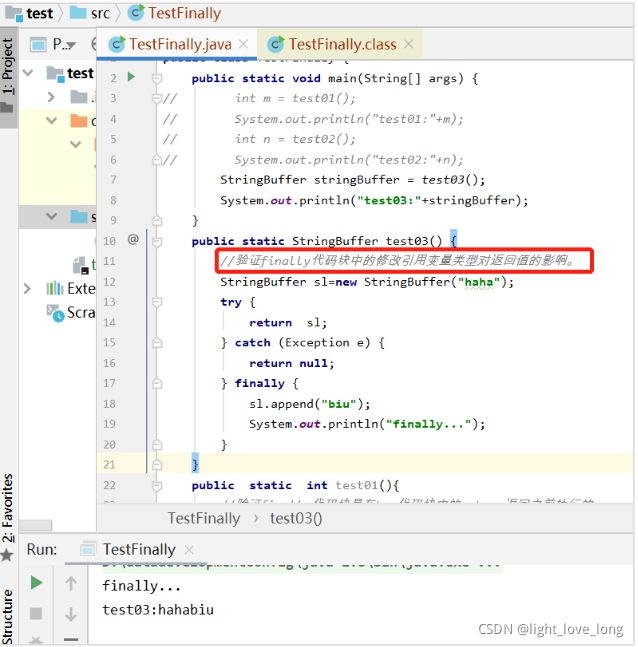
Task: Click the @ gutter marker on line 10
Action: pyautogui.click(x=133, y=239)
